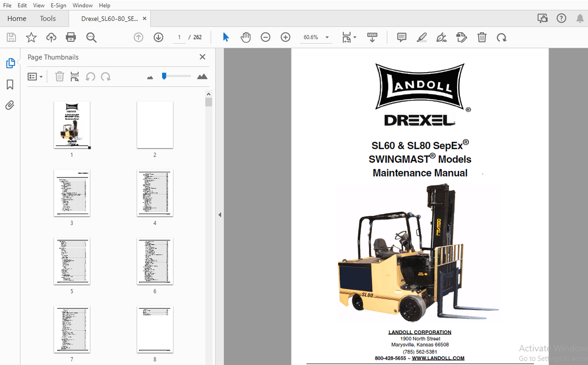Open the zoom level dropdown showing 60.6%
The width and height of the screenshot is (588, 365).
pos(326,37)
